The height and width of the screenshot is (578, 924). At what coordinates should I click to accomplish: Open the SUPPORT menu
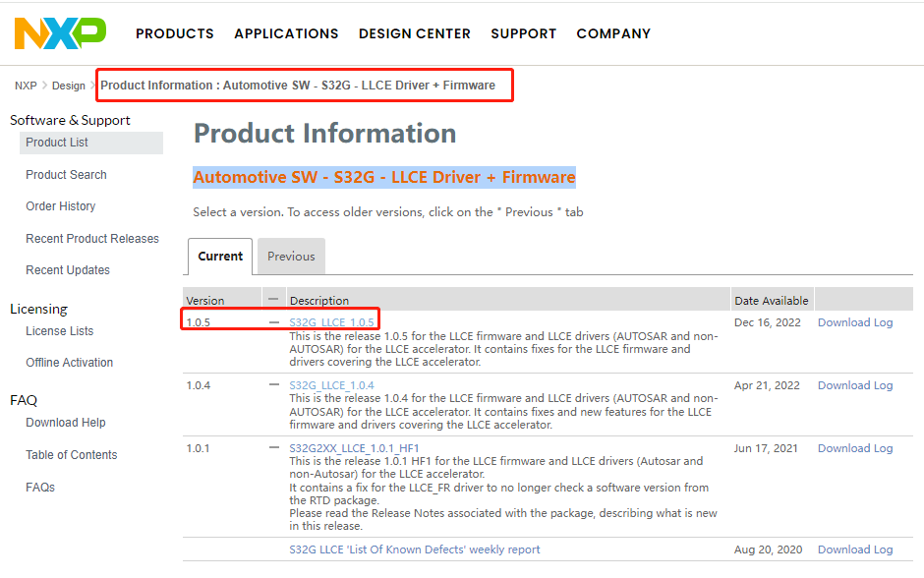point(523,33)
